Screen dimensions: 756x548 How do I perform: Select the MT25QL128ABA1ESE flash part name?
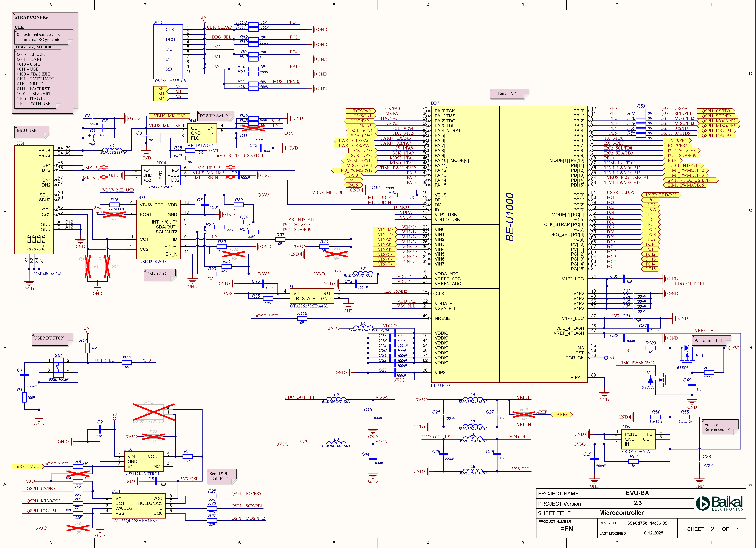(x=136, y=521)
